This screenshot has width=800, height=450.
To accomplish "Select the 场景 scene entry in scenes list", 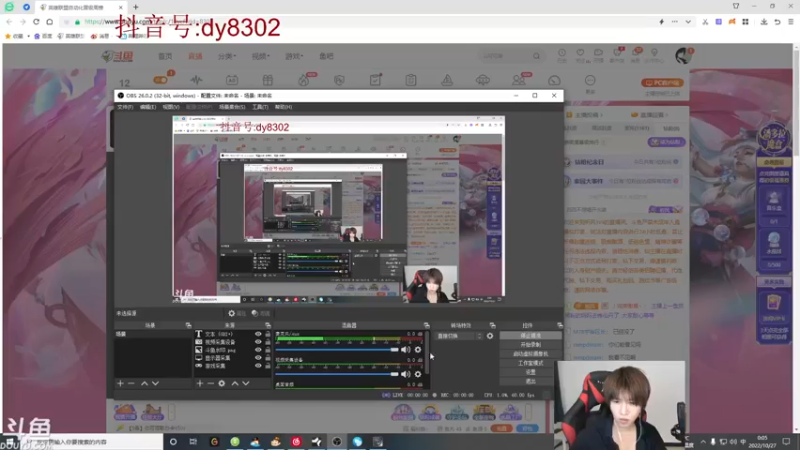I will [x=153, y=334].
